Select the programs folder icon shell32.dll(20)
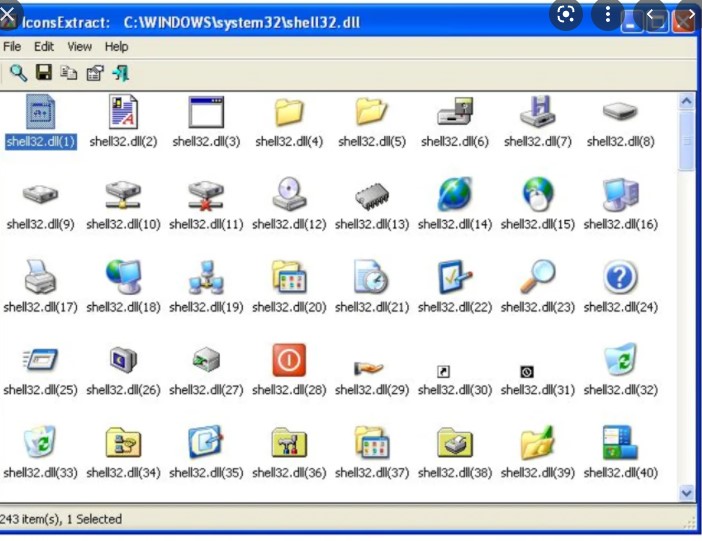Viewport: 702px width, 541px height. tap(289, 277)
